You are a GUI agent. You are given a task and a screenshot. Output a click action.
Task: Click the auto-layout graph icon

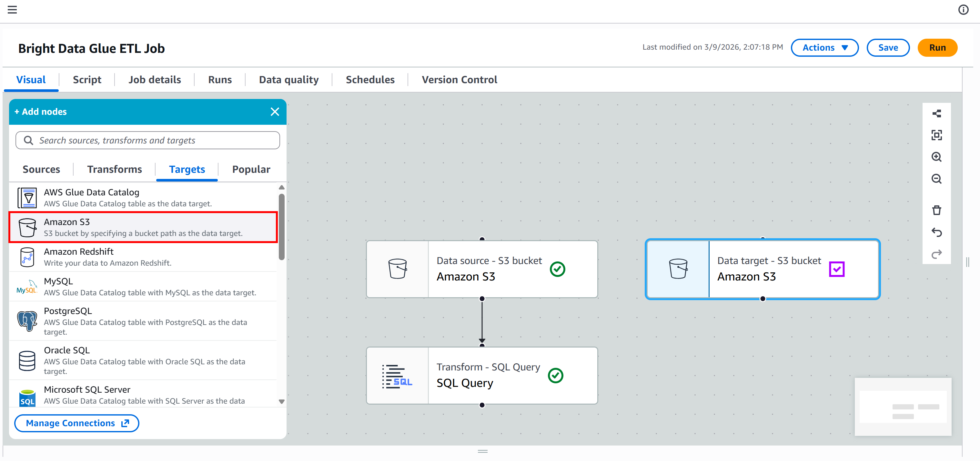pyautogui.click(x=936, y=113)
